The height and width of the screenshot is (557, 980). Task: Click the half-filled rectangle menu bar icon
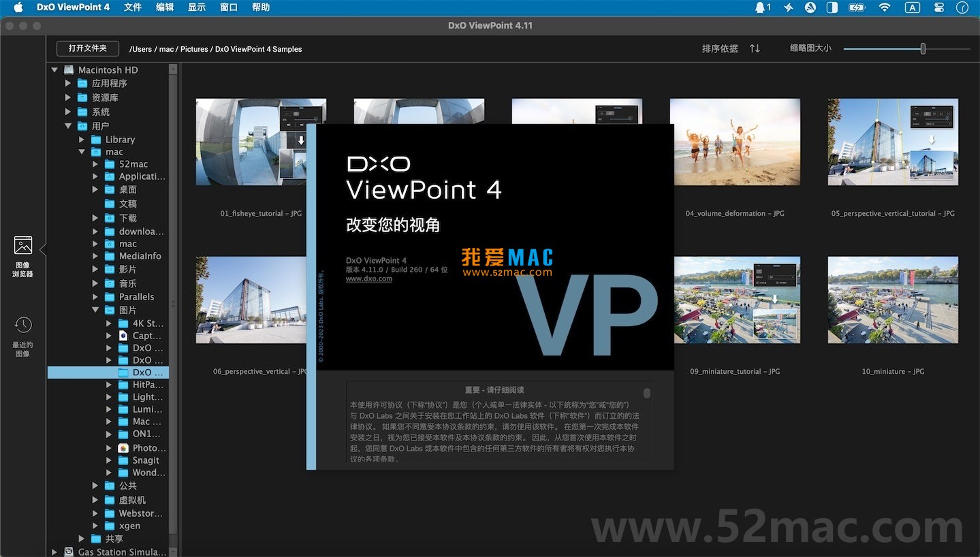pyautogui.click(x=832, y=7)
